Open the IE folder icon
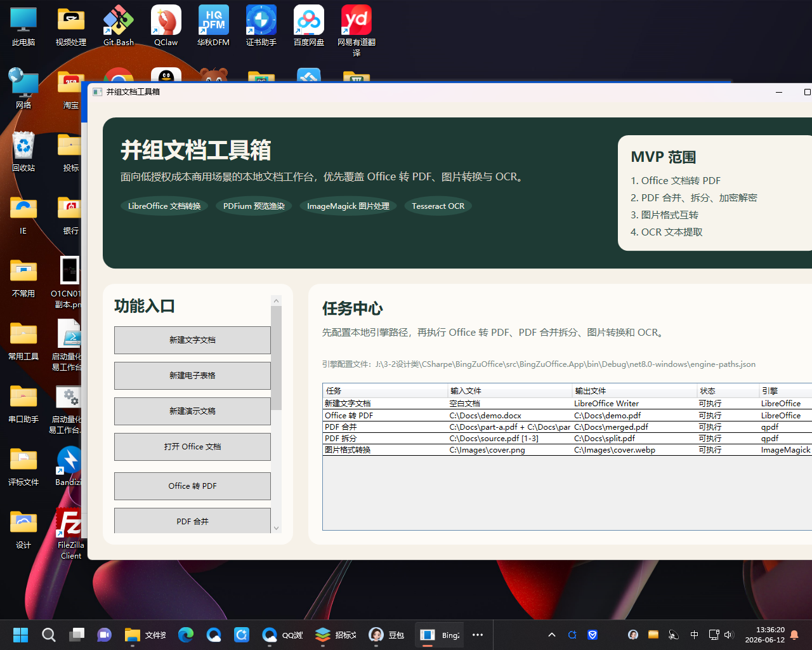The height and width of the screenshot is (650, 812). click(x=23, y=215)
